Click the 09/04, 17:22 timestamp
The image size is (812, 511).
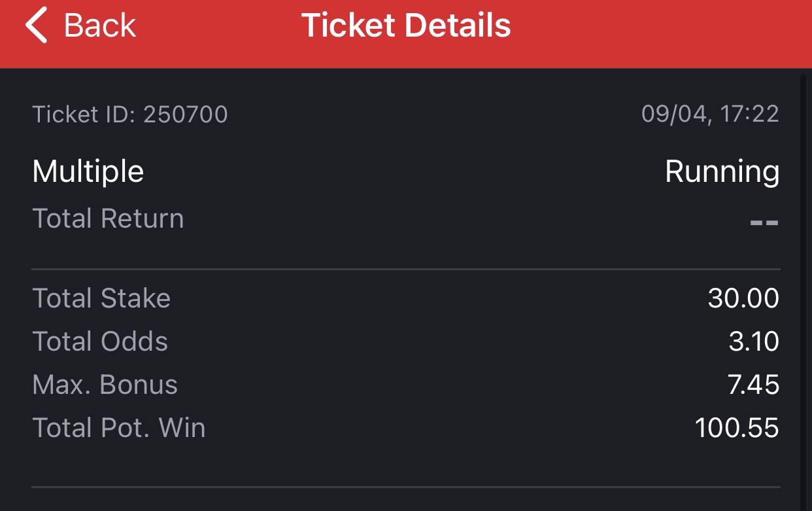710,115
